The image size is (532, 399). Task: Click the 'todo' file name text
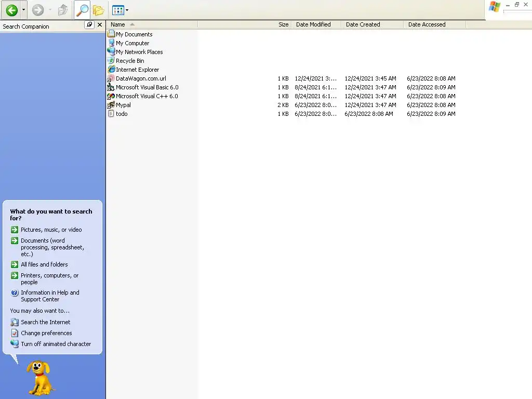(122, 114)
